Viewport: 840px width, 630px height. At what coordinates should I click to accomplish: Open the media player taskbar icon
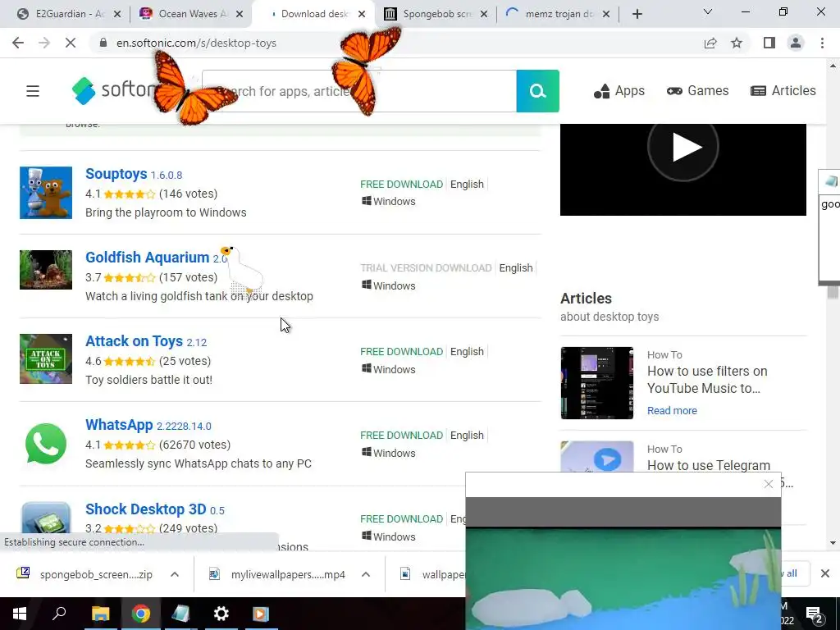click(261, 614)
